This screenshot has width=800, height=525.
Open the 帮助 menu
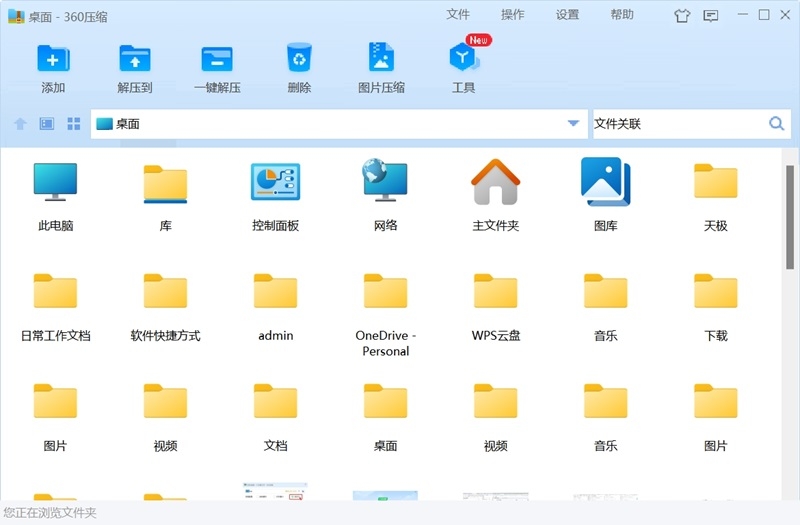622,14
